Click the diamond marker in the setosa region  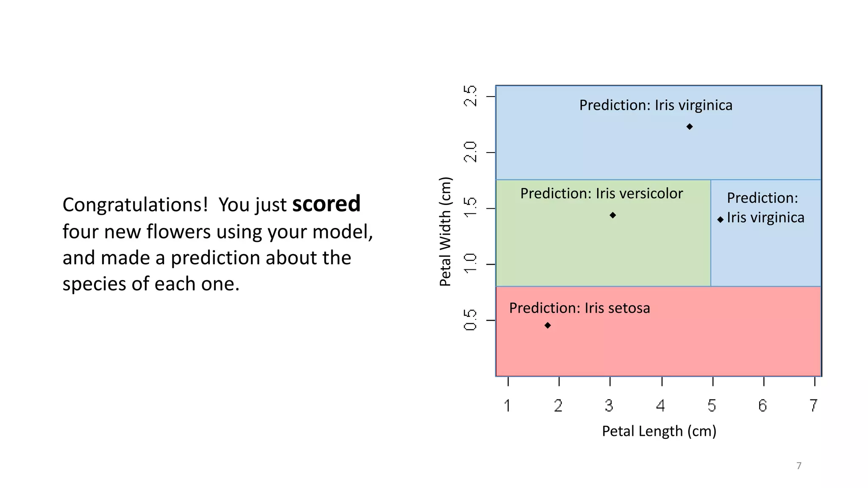(548, 325)
